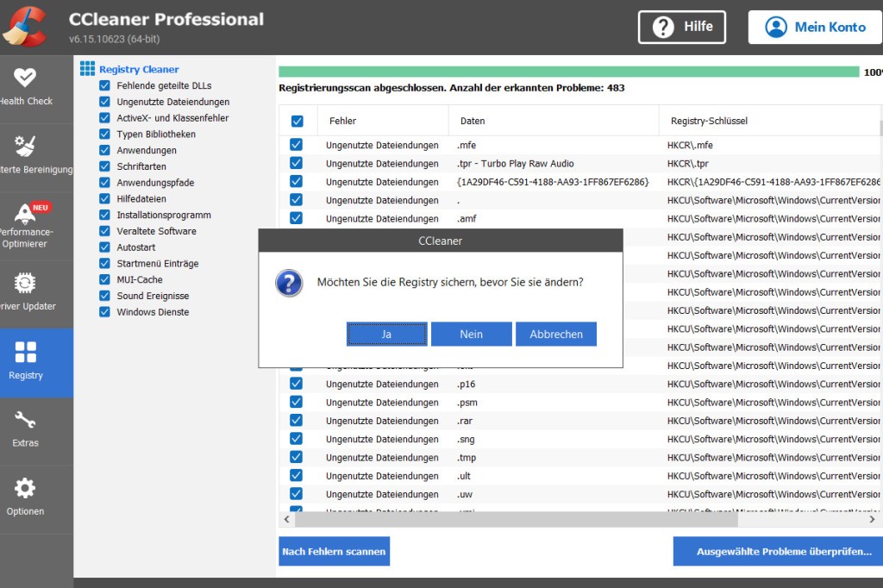
Task: Uncheck the .tpr Turbo Play row
Action: tap(297, 163)
